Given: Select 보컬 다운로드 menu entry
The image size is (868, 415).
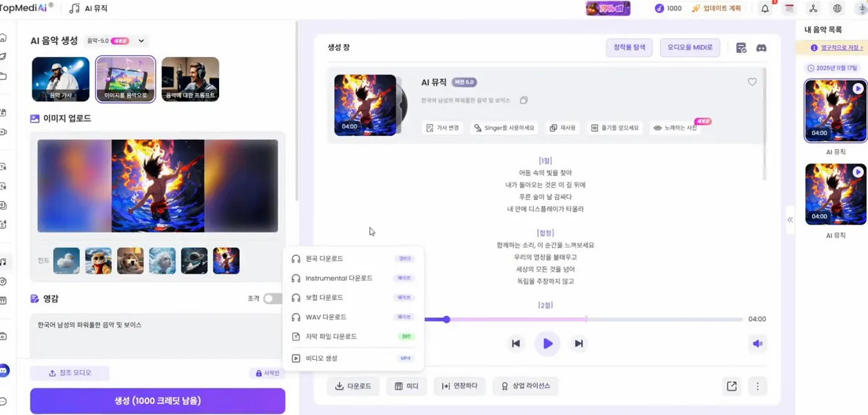Looking at the screenshot, I should [353, 298].
